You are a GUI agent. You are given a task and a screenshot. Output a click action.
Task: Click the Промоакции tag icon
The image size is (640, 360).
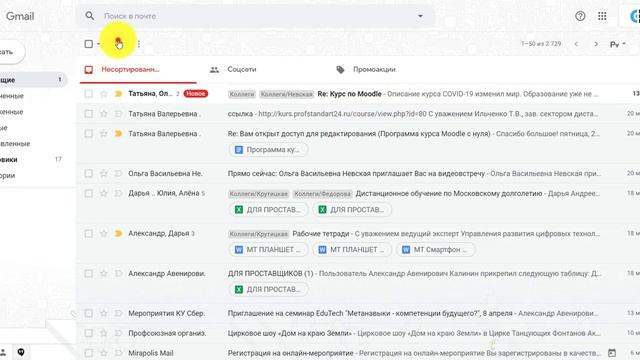340,70
